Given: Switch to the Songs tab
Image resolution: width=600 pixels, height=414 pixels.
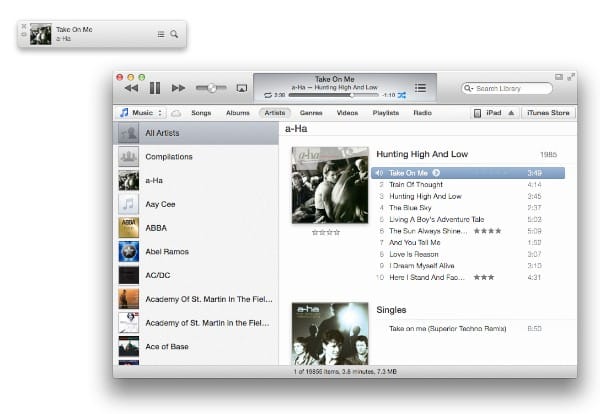Looking at the screenshot, I should point(201,113).
